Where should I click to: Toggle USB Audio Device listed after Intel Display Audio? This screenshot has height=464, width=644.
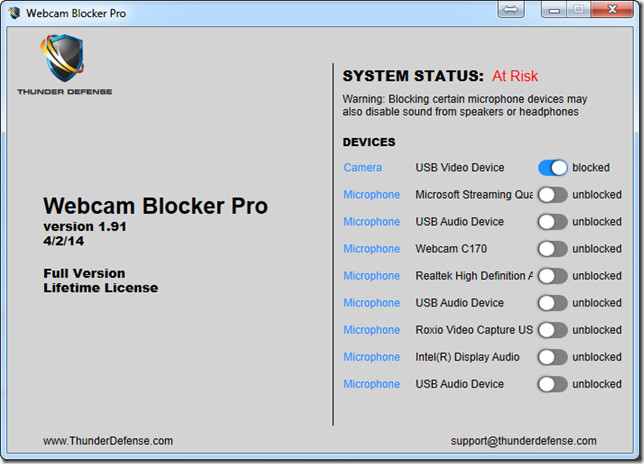[553, 384]
